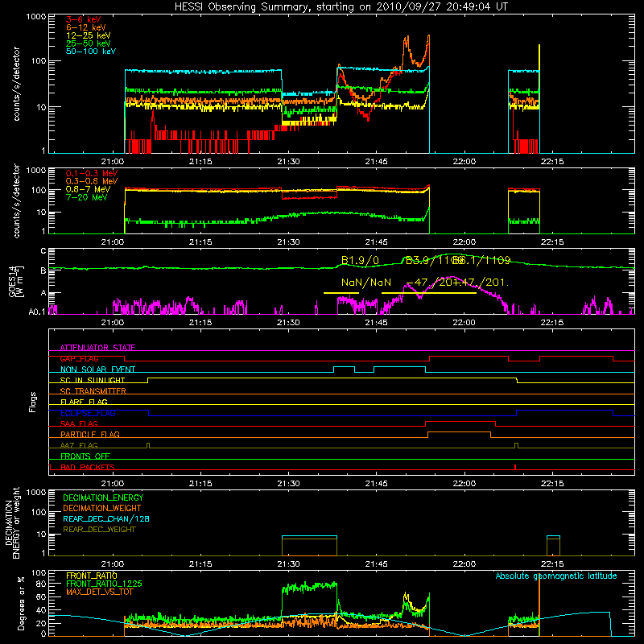The height and width of the screenshot is (644, 644).
Task: Click the 21:45 tick label under GOES plot
Action: pos(376,323)
